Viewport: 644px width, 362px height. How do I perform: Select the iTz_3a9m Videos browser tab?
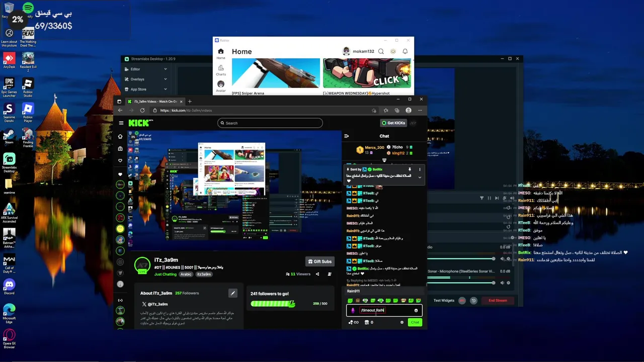point(155,101)
